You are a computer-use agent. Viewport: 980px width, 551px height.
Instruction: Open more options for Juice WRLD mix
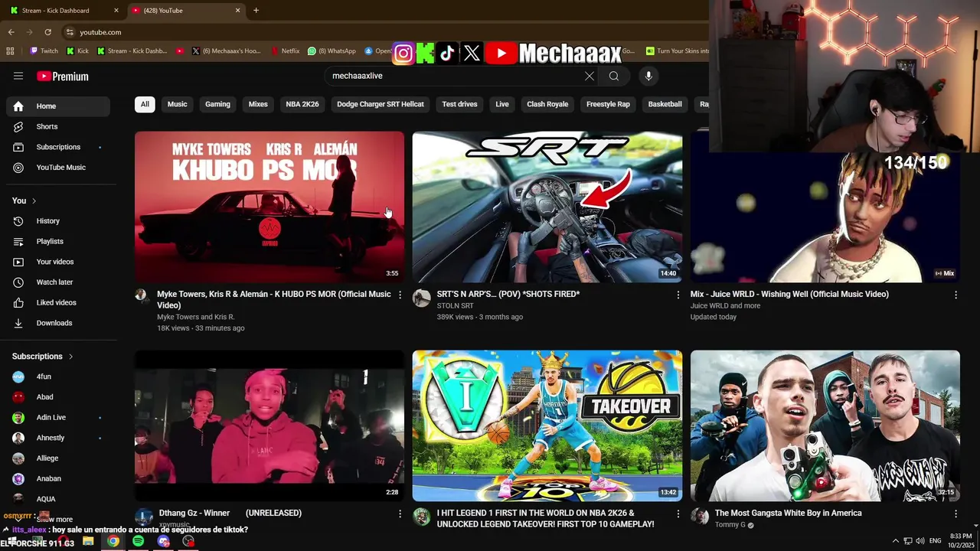click(955, 295)
